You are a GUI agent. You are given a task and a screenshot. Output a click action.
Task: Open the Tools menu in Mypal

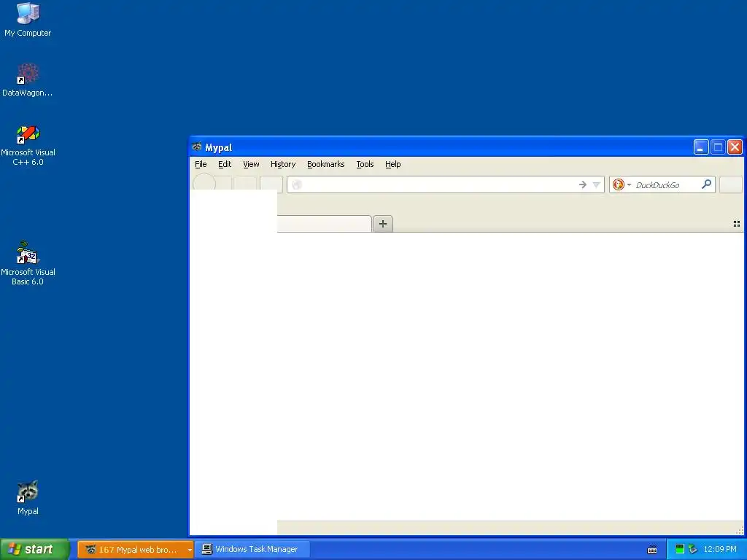(x=365, y=164)
